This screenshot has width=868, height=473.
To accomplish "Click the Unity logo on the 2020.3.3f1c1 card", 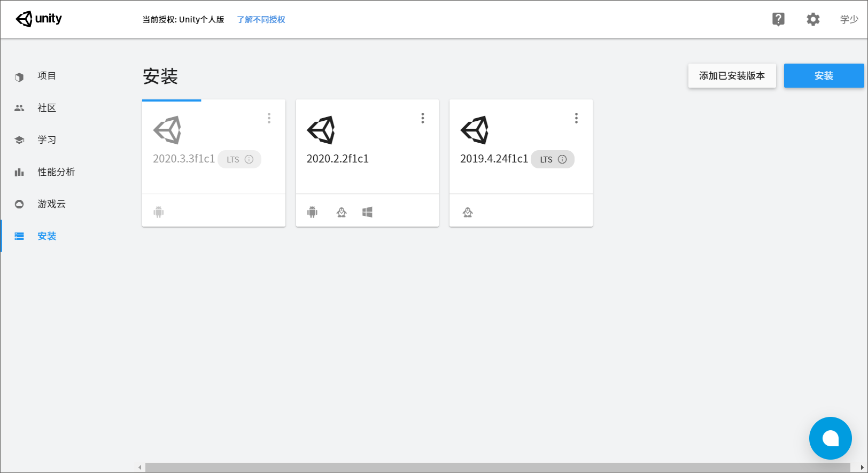I will 167,130.
